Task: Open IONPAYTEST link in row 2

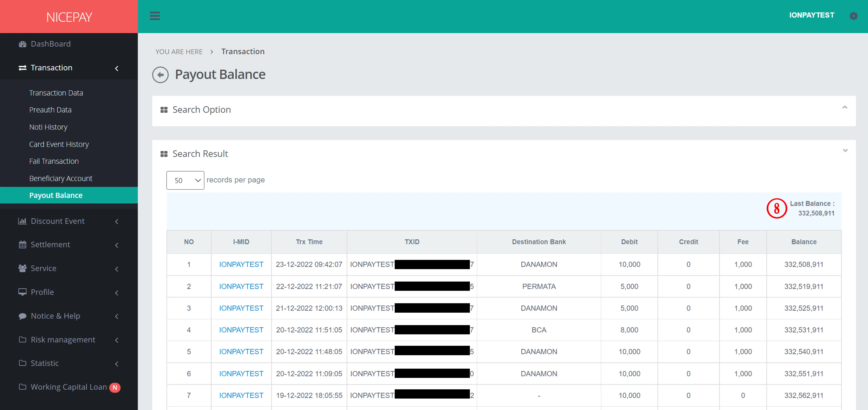Action: pos(241,287)
